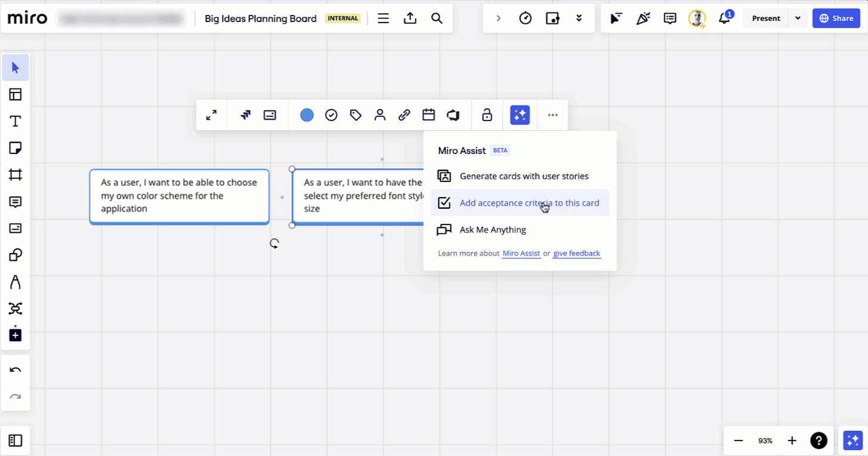Choose Add acceptance criteria to this card
868x456 pixels.
click(x=520, y=203)
